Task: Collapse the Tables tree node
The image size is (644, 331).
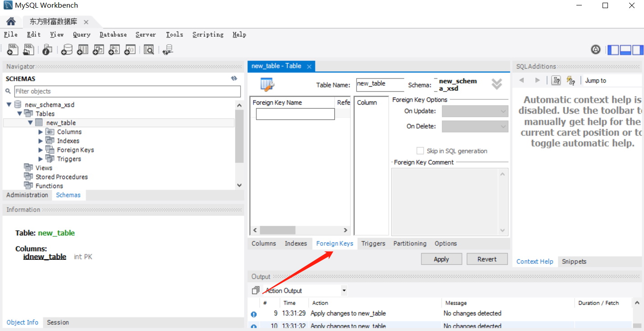Action: point(19,114)
